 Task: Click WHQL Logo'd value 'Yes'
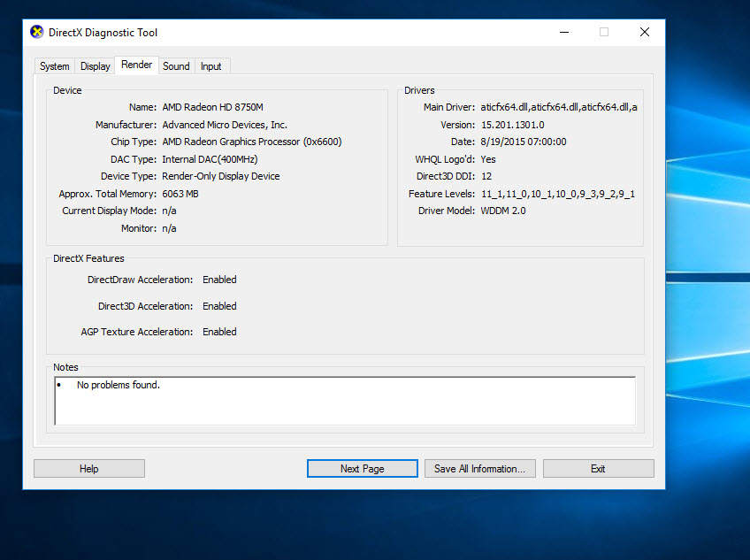click(x=488, y=159)
